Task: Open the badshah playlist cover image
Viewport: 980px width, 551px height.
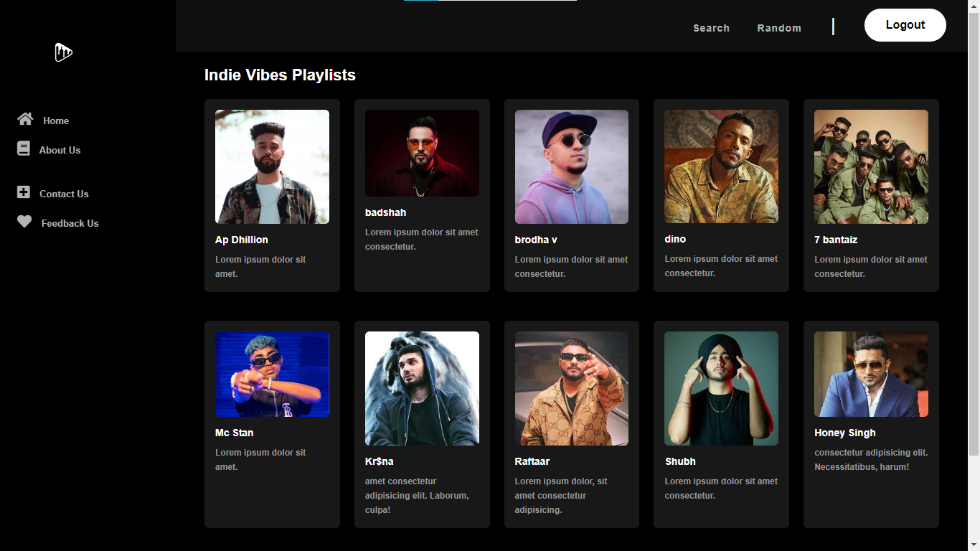Action: point(422,153)
